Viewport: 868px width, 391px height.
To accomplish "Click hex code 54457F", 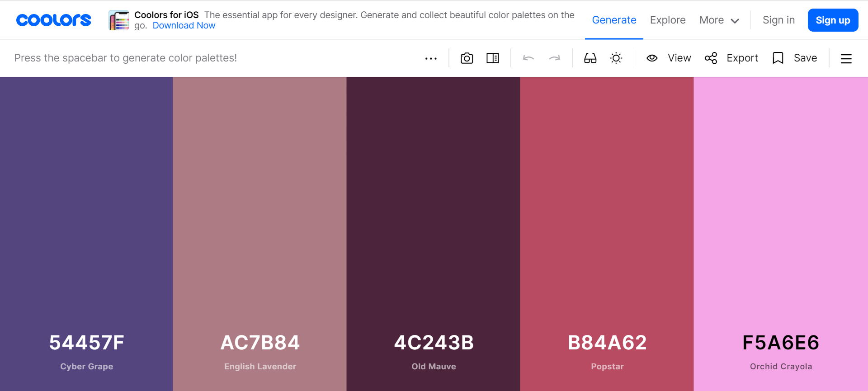I will coord(87,343).
